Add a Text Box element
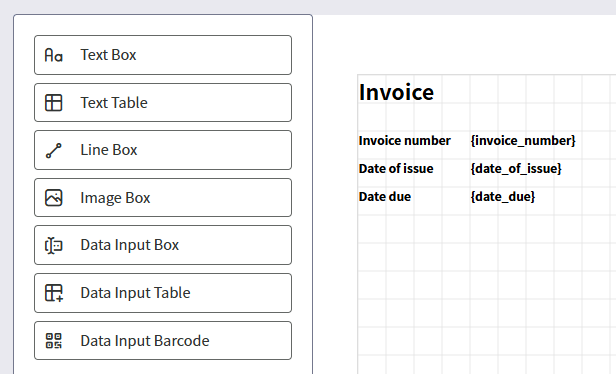This screenshot has height=374, width=616. 163,55
